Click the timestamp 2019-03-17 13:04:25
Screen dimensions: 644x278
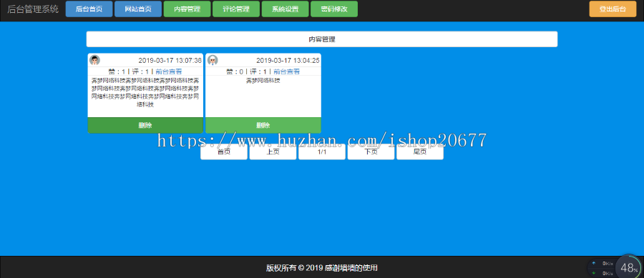coord(288,60)
